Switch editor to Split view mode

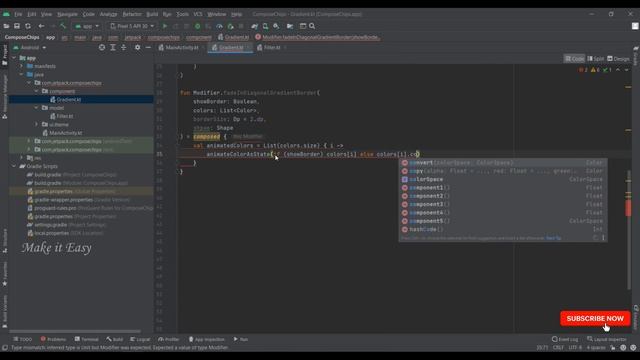point(596,59)
